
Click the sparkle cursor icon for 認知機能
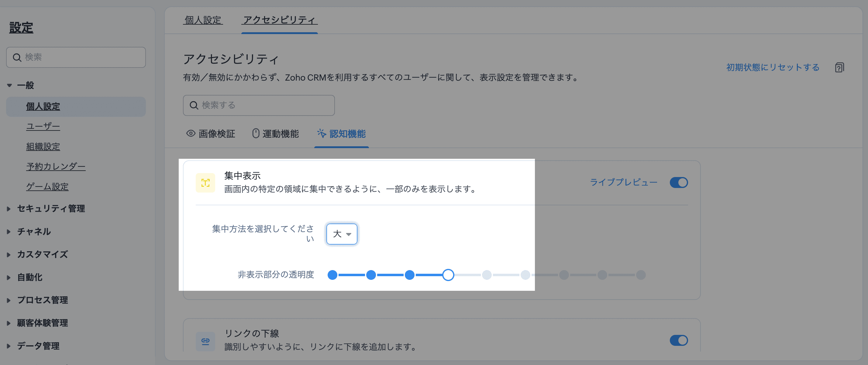click(322, 134)
